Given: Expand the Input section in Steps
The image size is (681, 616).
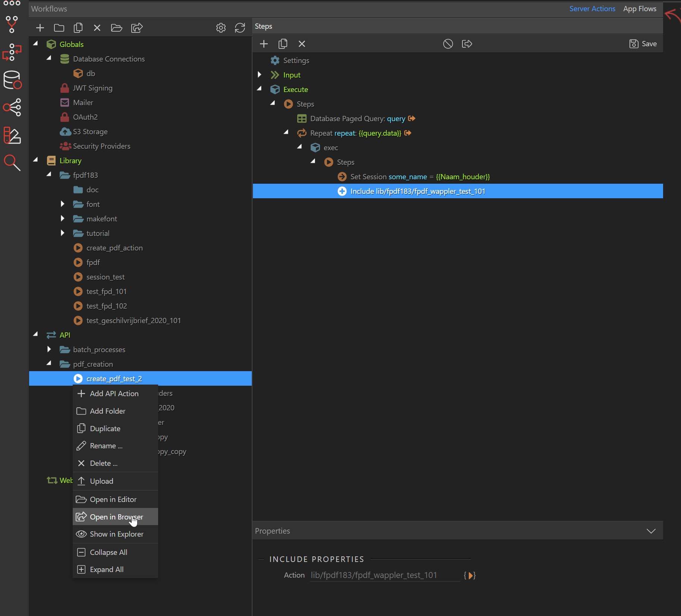Looking at the screenshot, I should click(260, 75).
